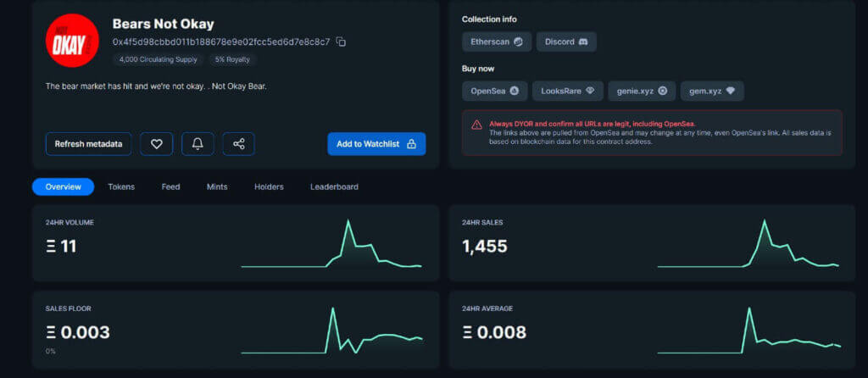Viewport: 868px width, 378px height.
Task: Click the 24HR Average chart
Action: click(749, 331)
